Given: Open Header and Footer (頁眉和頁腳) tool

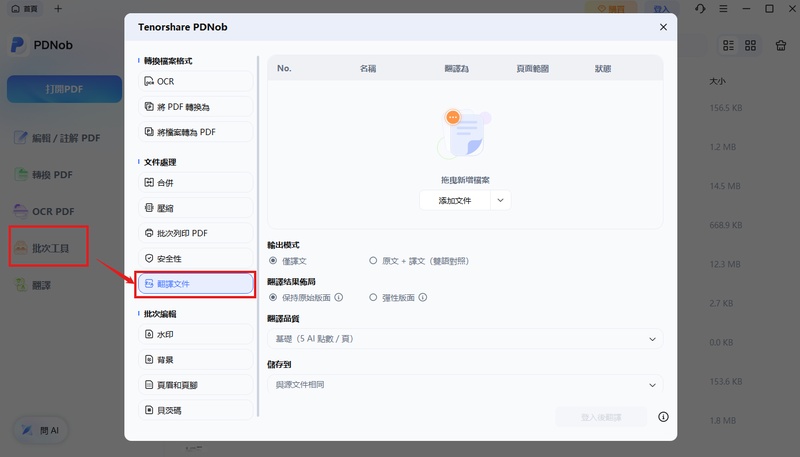Looking at the screenshot, I should pos(195,385).
